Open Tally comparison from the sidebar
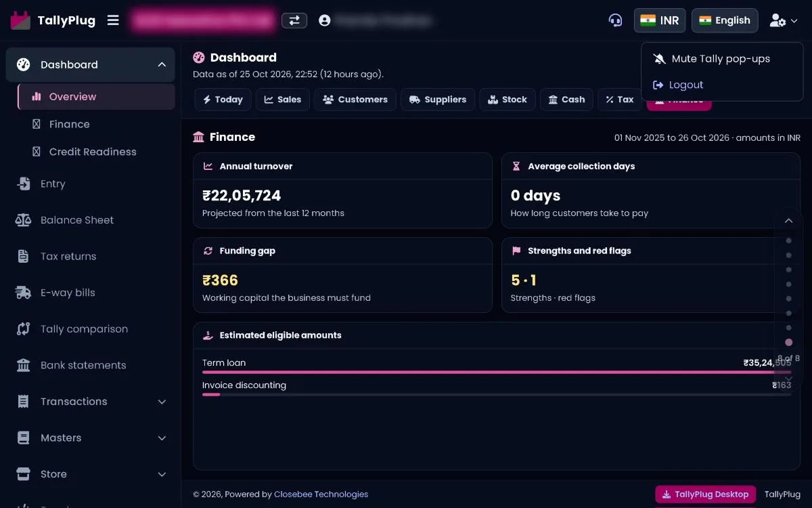Viewport: 812px width, 508px height. pos(90,329)
